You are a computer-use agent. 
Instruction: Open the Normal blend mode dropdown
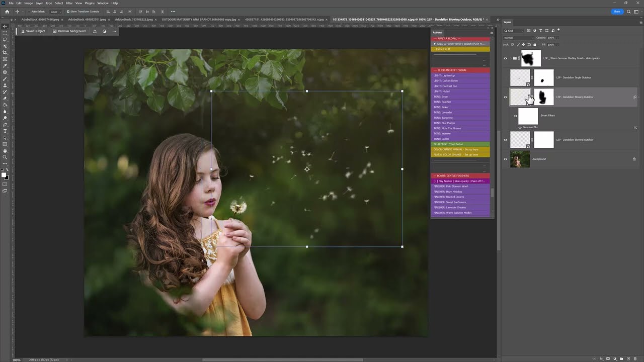pyautogui.click(x=518, y=38)
